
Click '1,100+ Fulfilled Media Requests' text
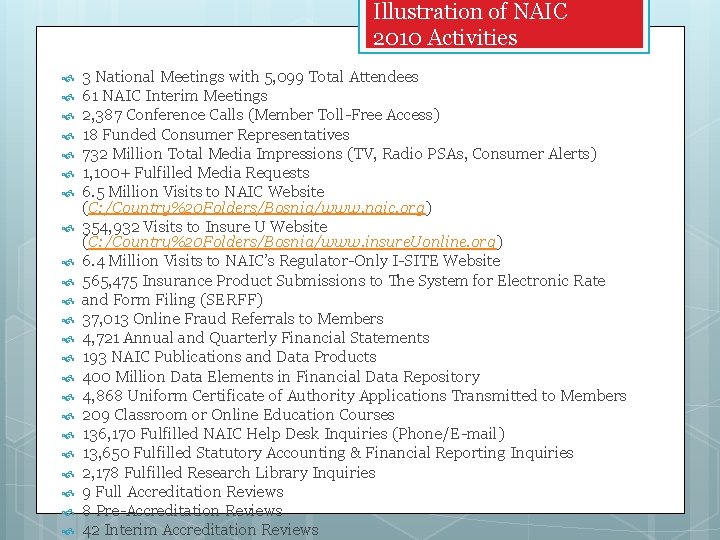(x=196, y=173)
